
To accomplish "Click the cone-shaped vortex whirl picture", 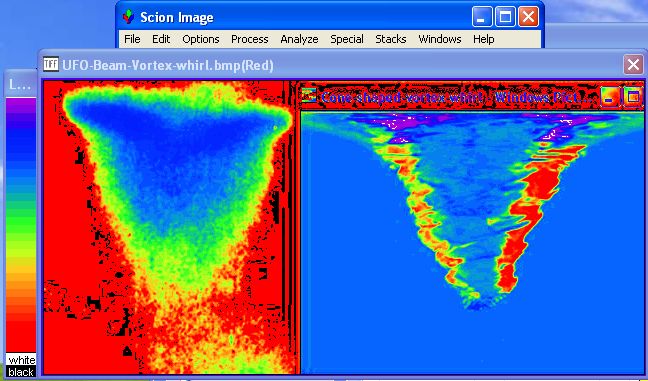I will pos(472,243).
